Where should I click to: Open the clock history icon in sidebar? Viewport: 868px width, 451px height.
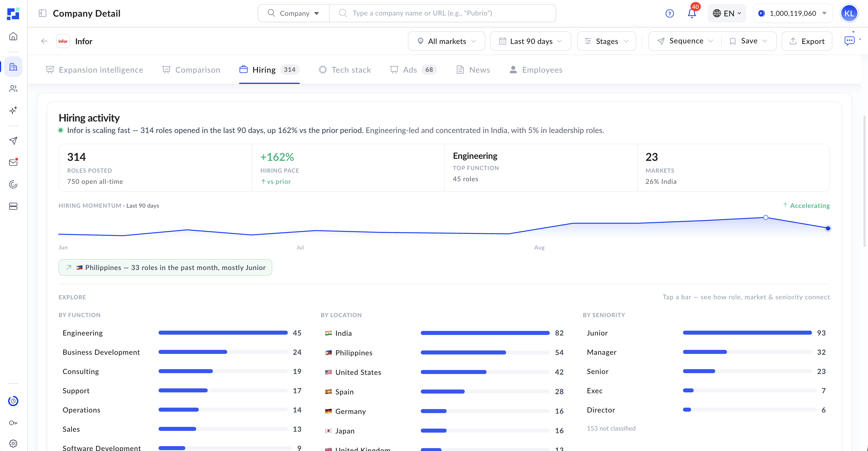(x=13, y=401)
